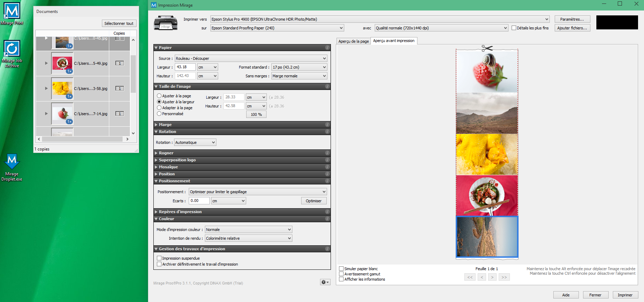Click the Imprimer button

(x=625, y=295)
